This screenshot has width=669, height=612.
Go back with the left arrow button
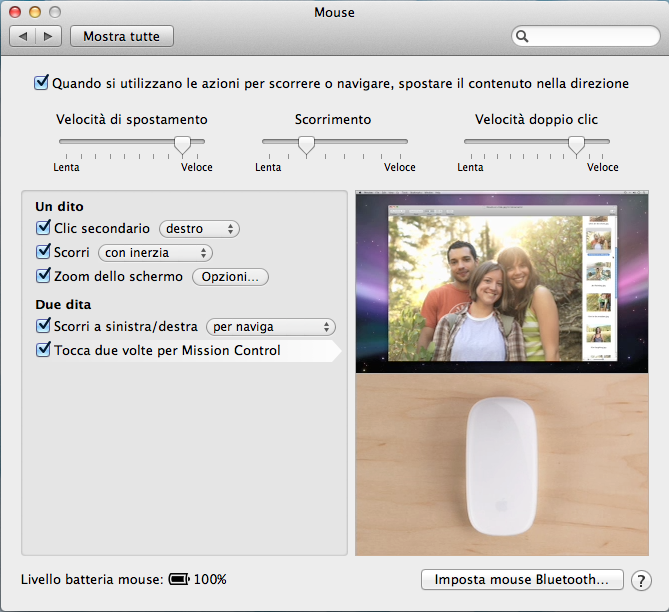(x=23, y=36)
